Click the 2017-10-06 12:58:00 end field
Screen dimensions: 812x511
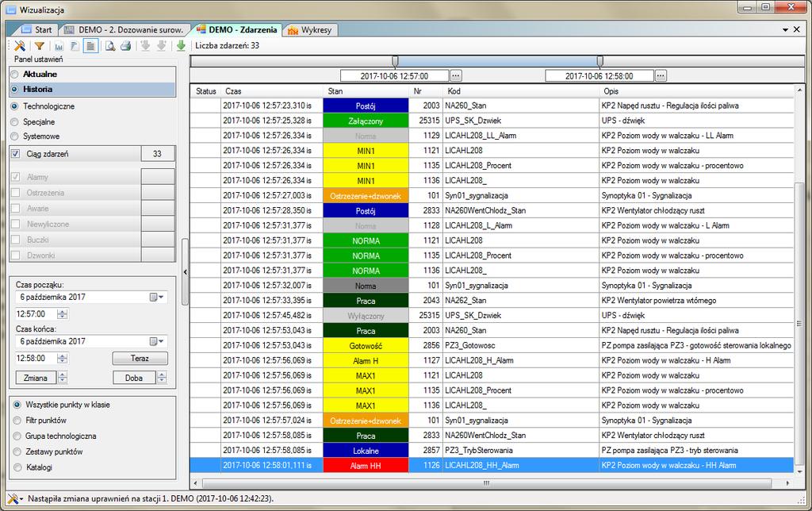tap(599, 76)
